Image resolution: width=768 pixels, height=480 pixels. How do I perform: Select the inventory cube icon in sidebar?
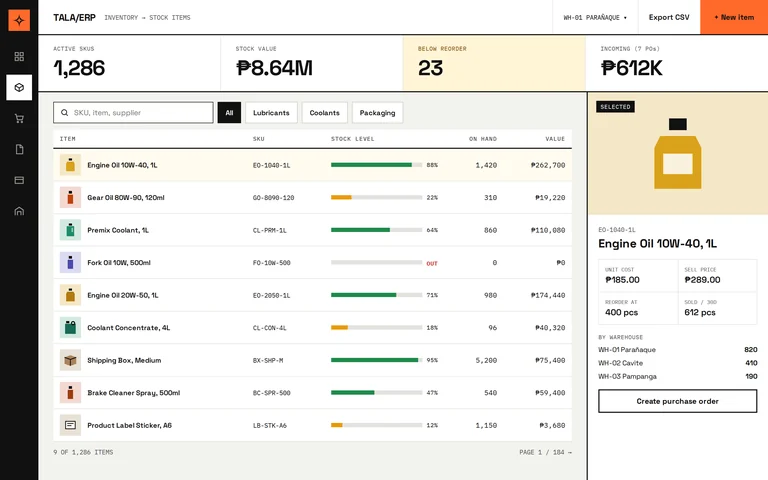[x=19, y=88]
